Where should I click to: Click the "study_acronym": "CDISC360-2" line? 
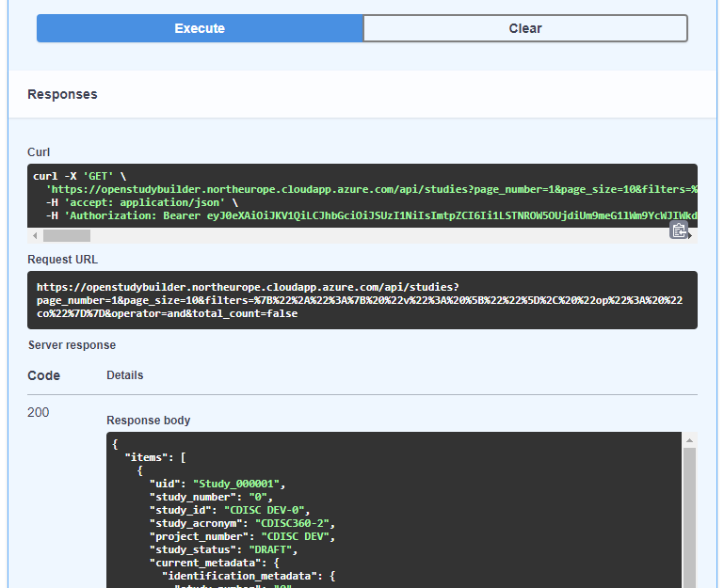point(242,523)
